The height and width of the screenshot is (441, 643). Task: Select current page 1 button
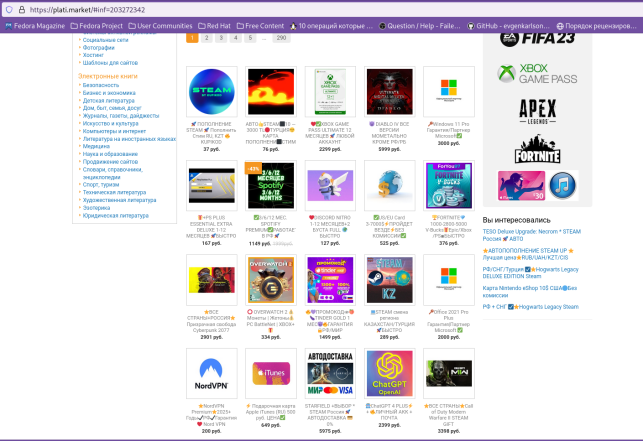point(192,38)
